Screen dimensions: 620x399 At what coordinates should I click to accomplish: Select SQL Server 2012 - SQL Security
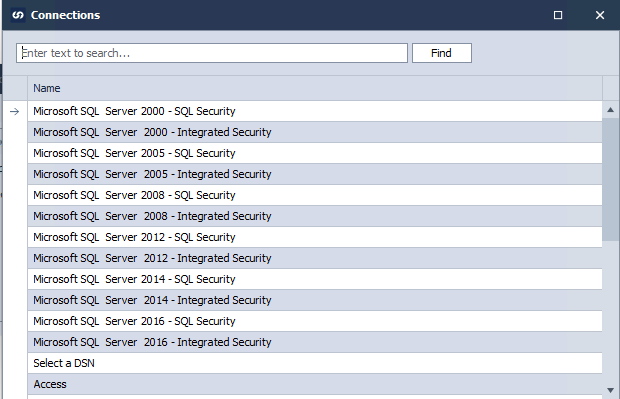[x=315, y=237]
